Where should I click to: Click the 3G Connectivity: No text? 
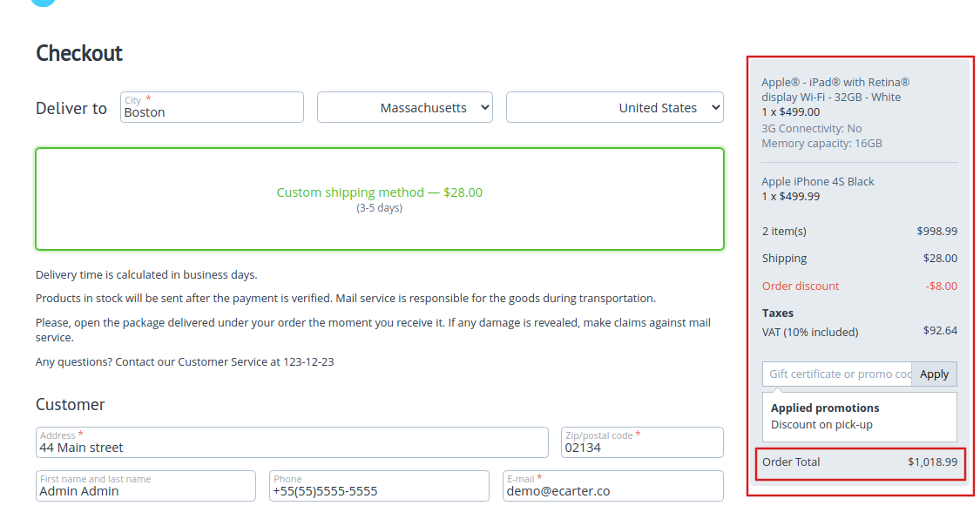[x=811, y=129]
